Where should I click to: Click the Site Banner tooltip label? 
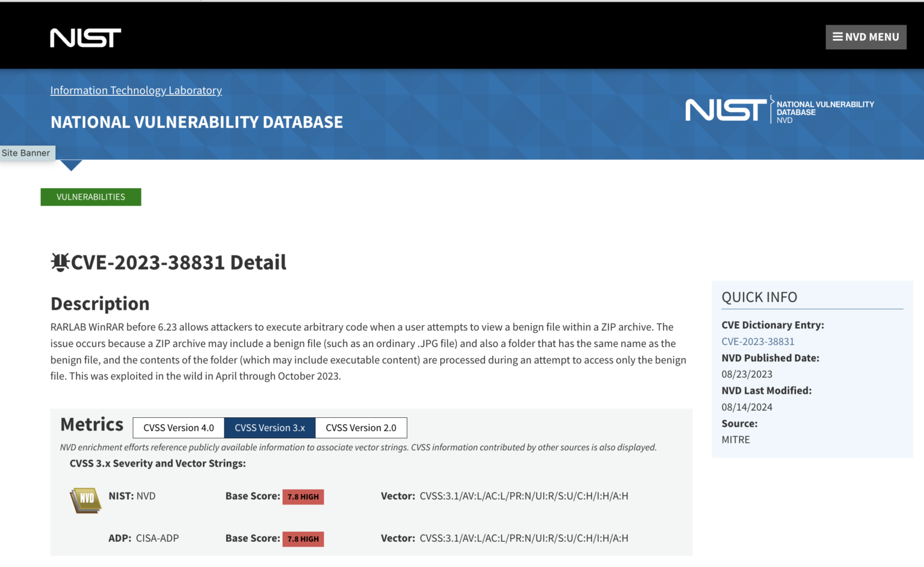point(26,153)
